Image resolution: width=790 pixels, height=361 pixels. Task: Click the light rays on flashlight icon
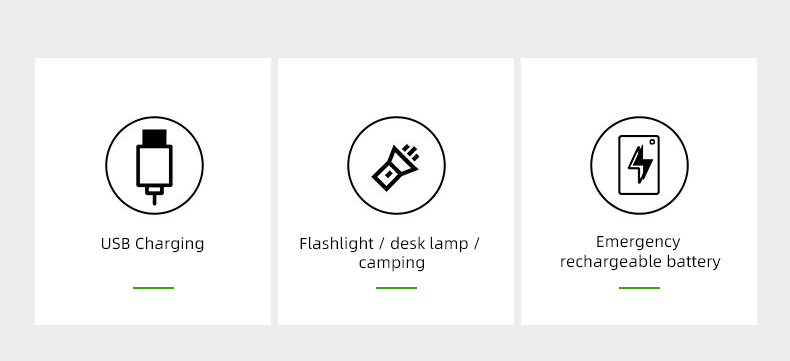(411, 152)
